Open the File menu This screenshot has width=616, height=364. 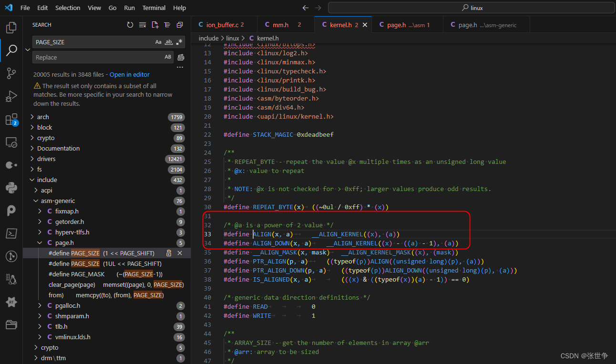tap(25, 8)
